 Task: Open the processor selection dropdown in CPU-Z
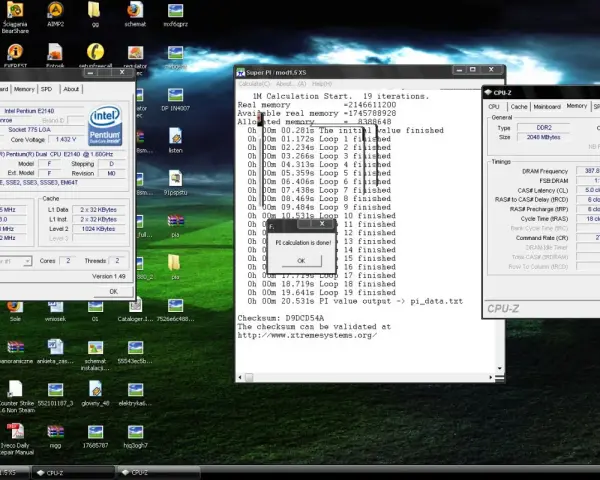(27, 261)
